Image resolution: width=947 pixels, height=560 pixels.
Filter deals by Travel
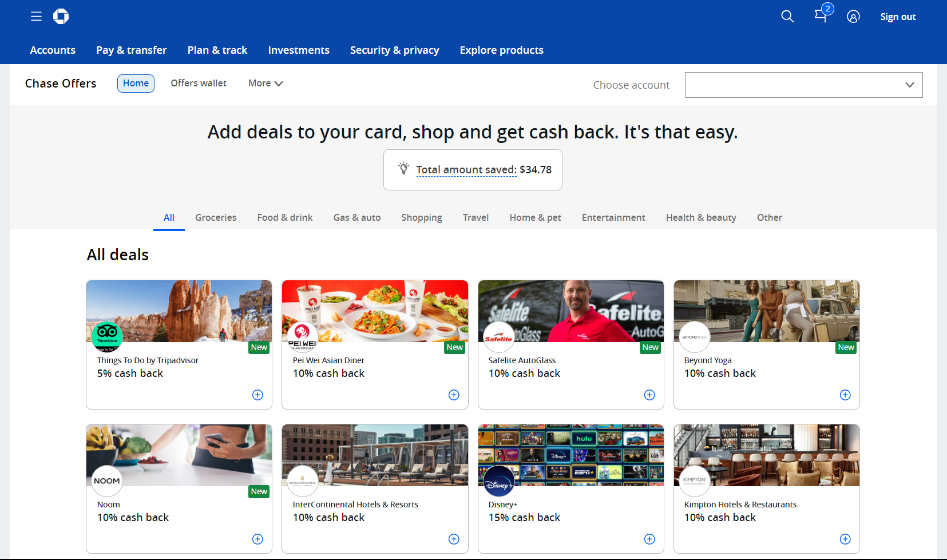coord(476,217)
